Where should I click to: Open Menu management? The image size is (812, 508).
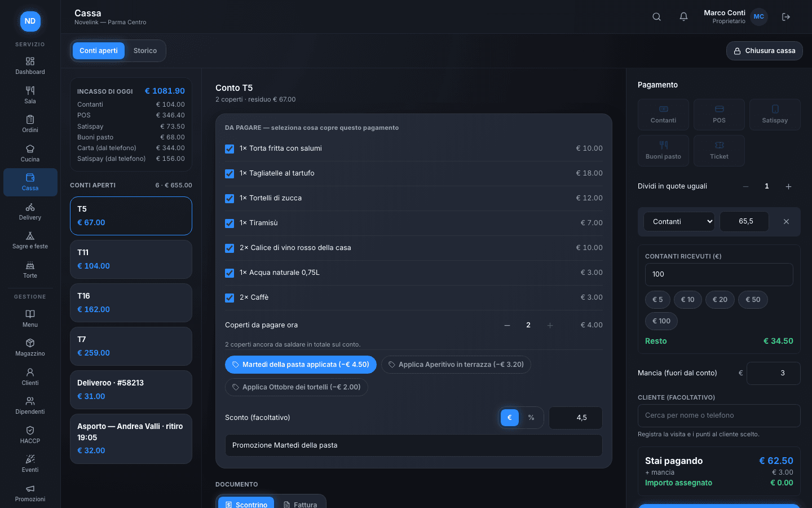coord(30,318)
